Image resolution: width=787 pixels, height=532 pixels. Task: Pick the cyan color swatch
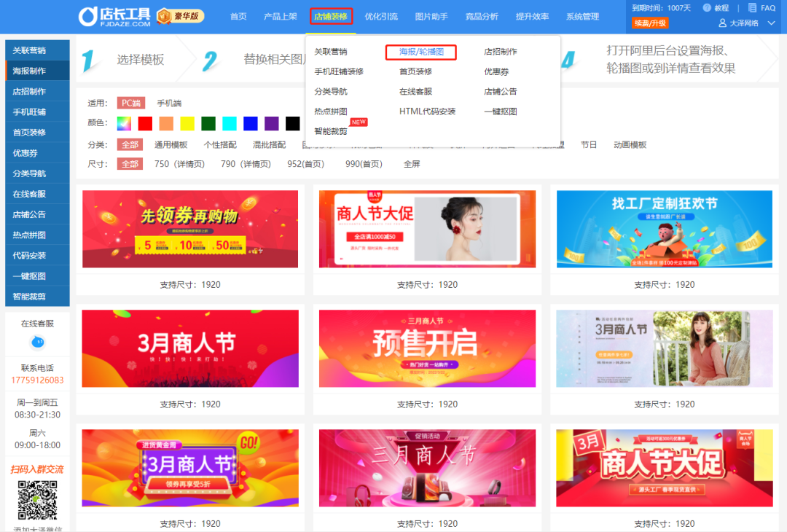230,123
